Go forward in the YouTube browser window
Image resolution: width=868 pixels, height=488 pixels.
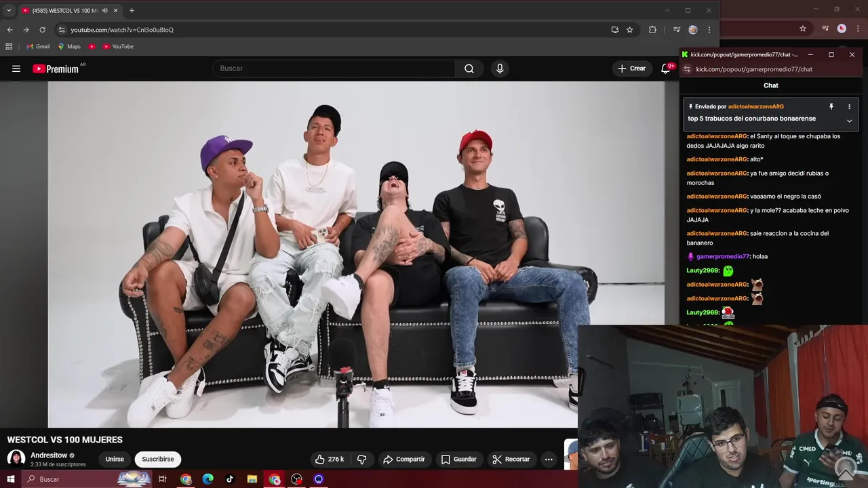coord(26,30)
